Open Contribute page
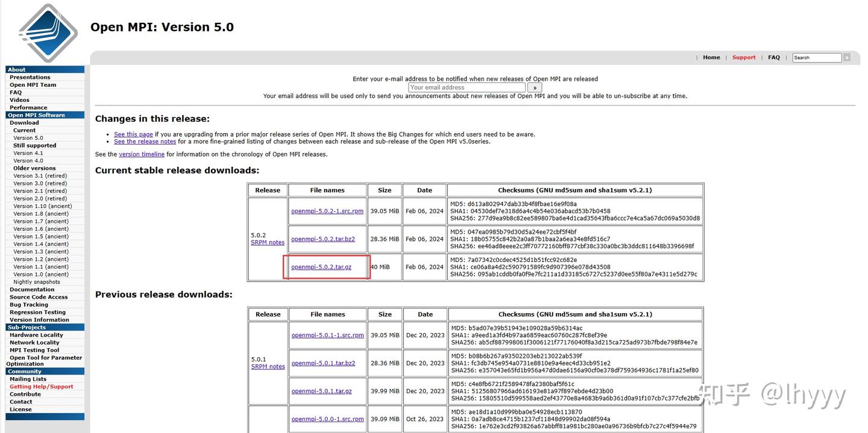Image resolution: width=868 pixels, height=433 pixels. tap(25, 394)
